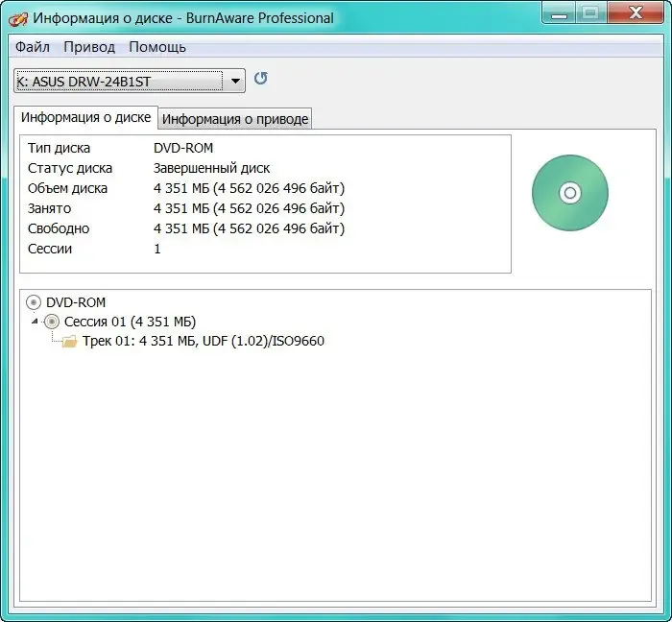The height and width of the screenshot is (622, 672).
Task: Select Сессия 01 (4 351 МБ) row
Action: [130, 322]
